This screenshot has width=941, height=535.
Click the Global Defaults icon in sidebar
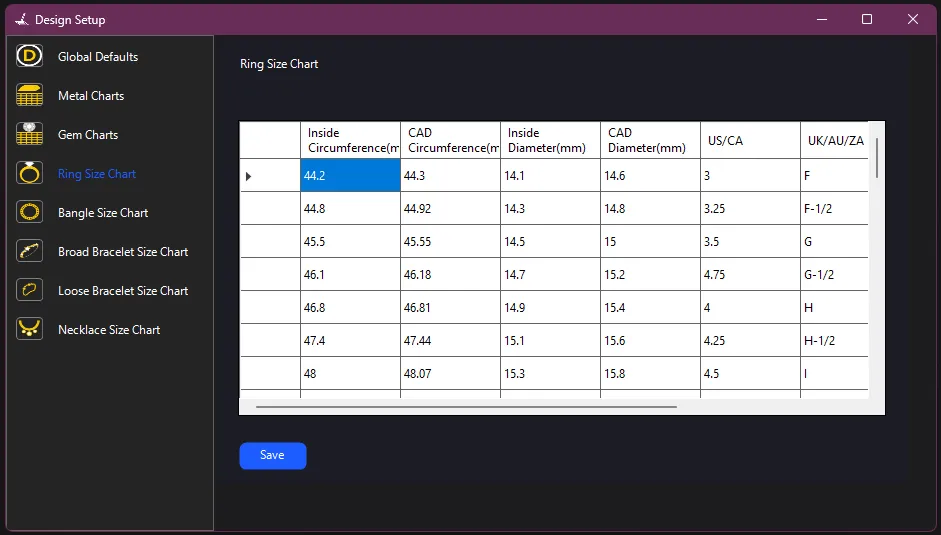pos(30,57)
